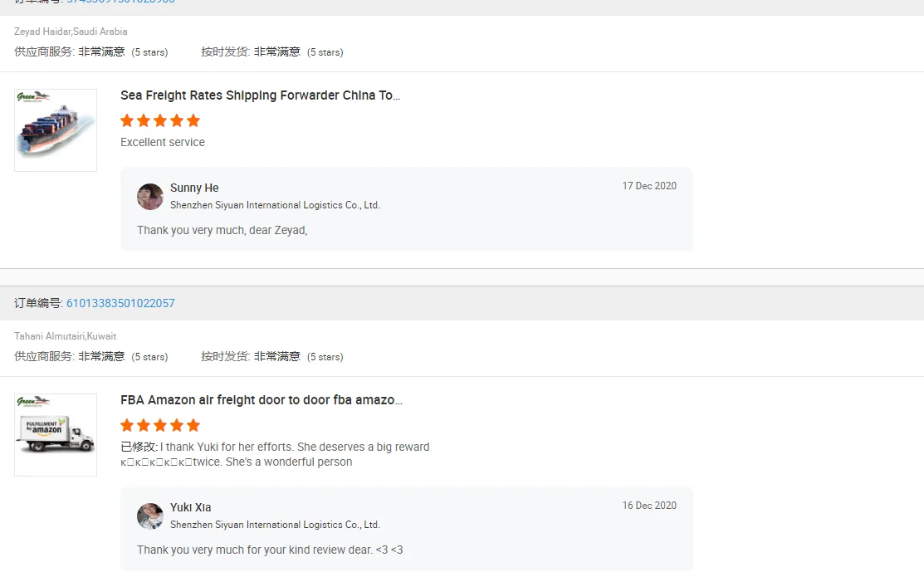
Task: Click the third star of FBA Amazon rating
Action: point(160,425)
